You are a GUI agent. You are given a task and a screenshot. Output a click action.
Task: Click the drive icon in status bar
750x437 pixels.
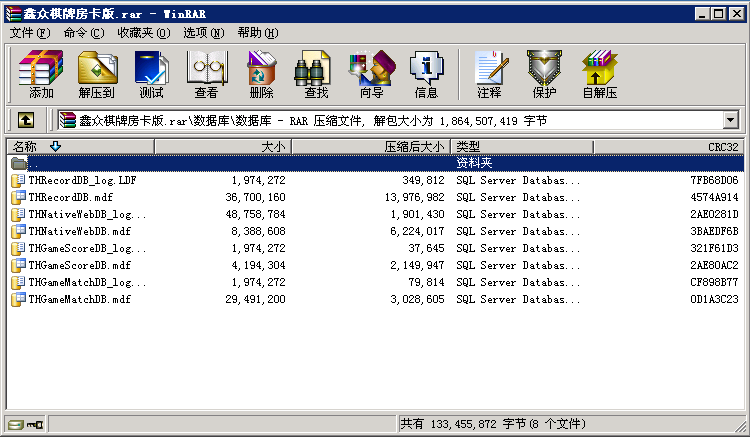(16, 425)
